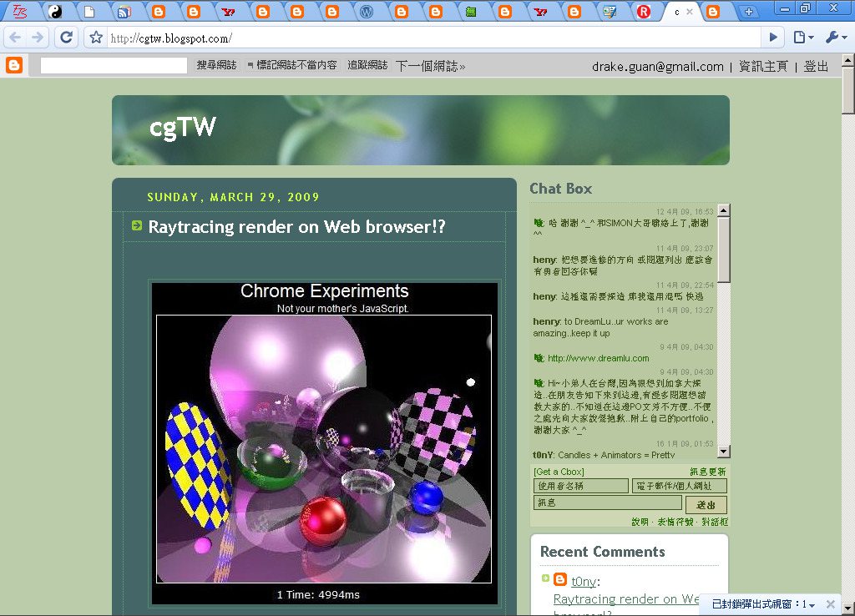Viewport: 855px width, 616px height.
Task: Switch to the RSS feed icon tab
Action: pos(124,12)
